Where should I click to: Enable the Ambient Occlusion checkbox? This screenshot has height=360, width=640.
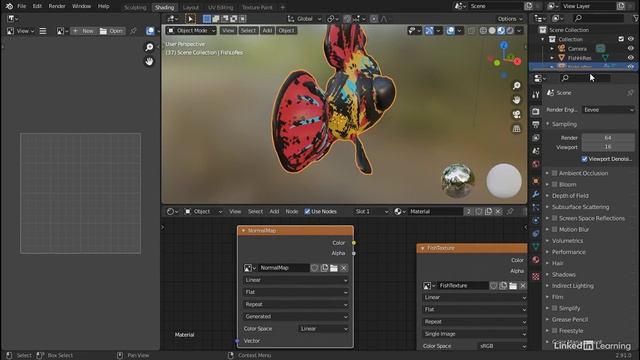click(555, 173)
